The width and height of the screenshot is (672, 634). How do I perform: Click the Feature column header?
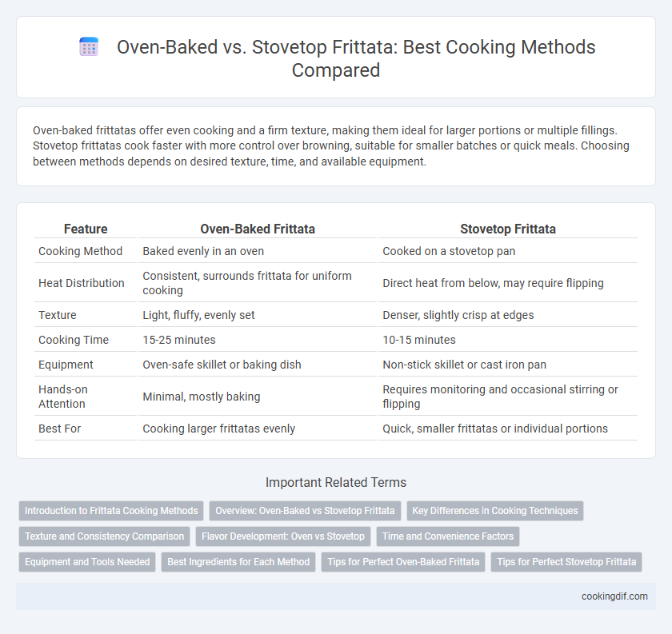[86, 229]
